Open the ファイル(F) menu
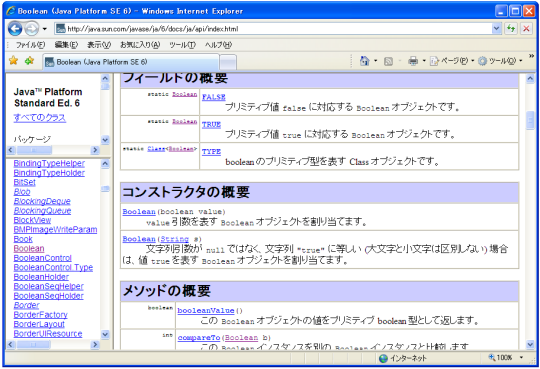The image size is (540, 369). [x=30, y=44]
